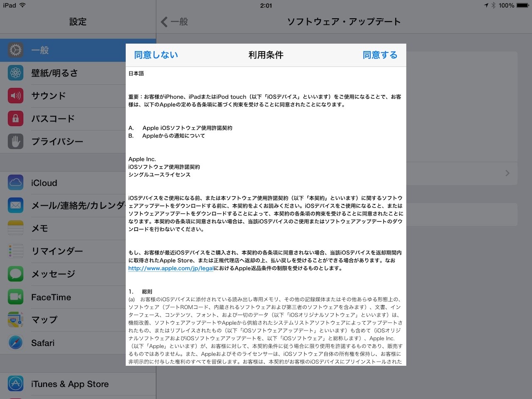Open the iCloud cloud icon
The image size is (532, 399).
pos(15,183)
